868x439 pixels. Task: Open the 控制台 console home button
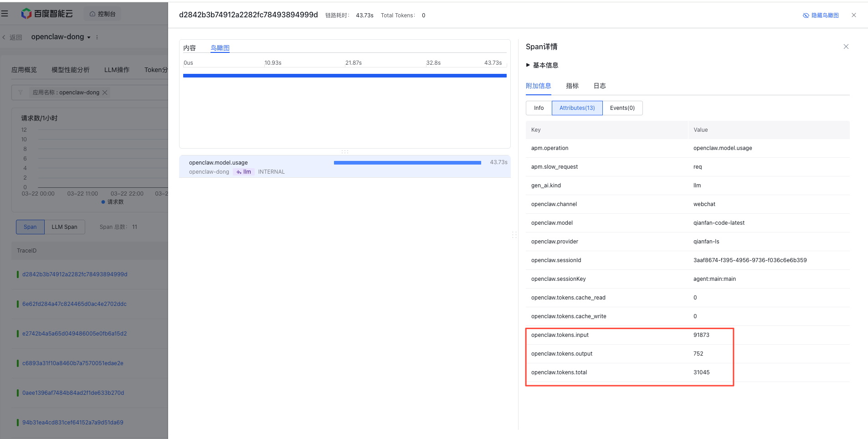[x=103, y=14]
